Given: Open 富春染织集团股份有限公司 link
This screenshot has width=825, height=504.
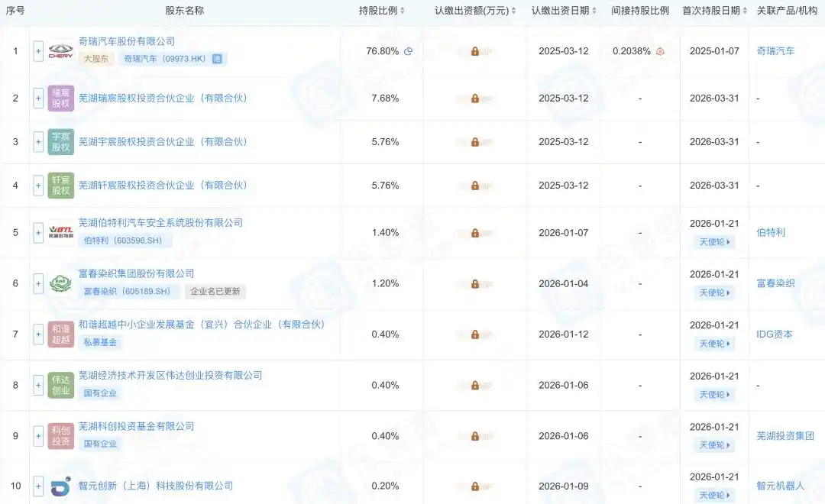Looking at the screenshot, I should coord(136,274).
